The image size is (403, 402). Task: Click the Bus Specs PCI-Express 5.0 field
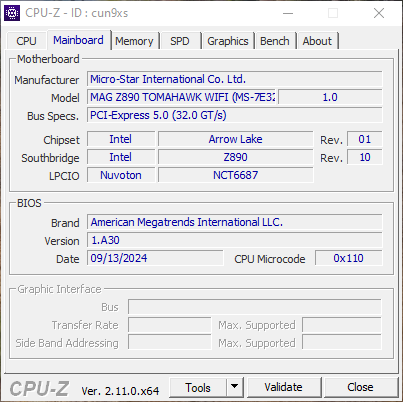point(235,115)
